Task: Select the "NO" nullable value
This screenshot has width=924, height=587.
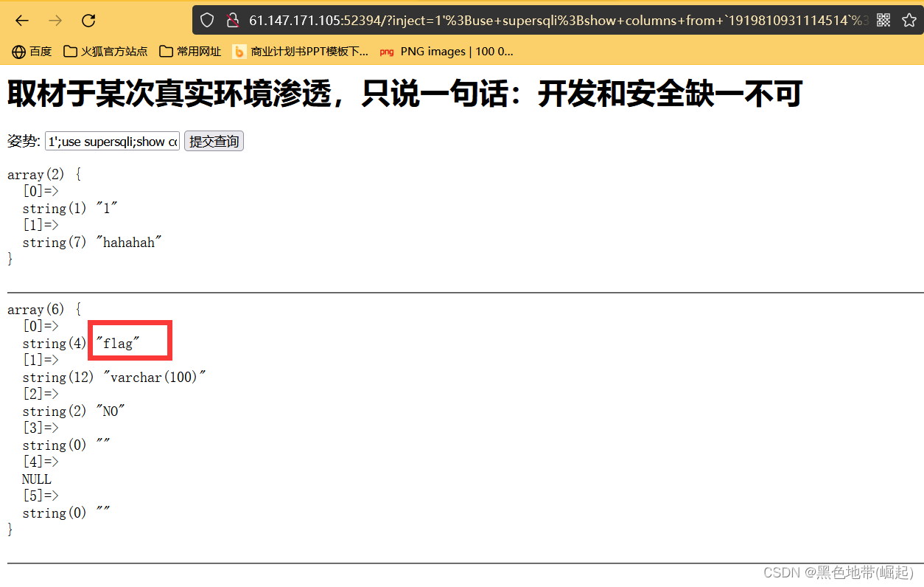Action: pos(111,411)
